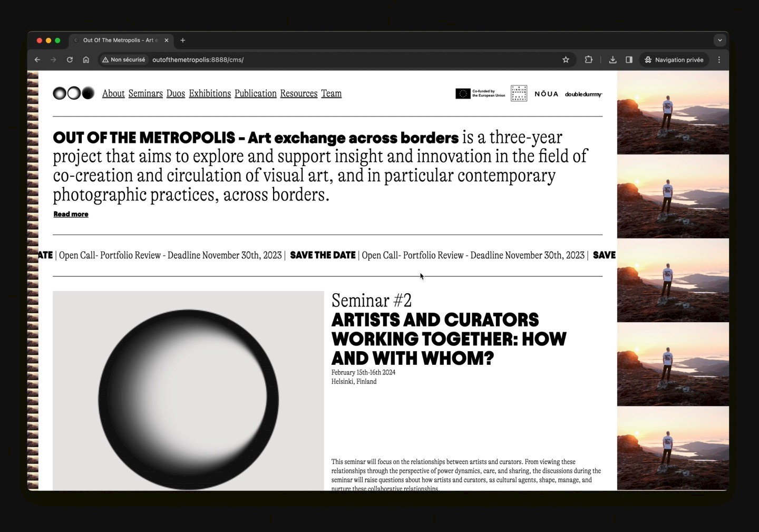Image resolution: width=759 pixels, height=532 pixels.
Task: Click the NŌUA partner logo
Action: (546, 94)
